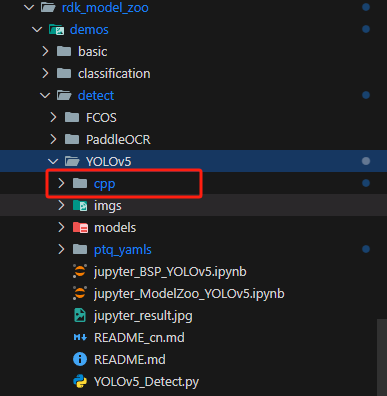Screen dimensions: 387x396
Task: Collapse the detect folder chevron
Action: click(x=45, y=95)
